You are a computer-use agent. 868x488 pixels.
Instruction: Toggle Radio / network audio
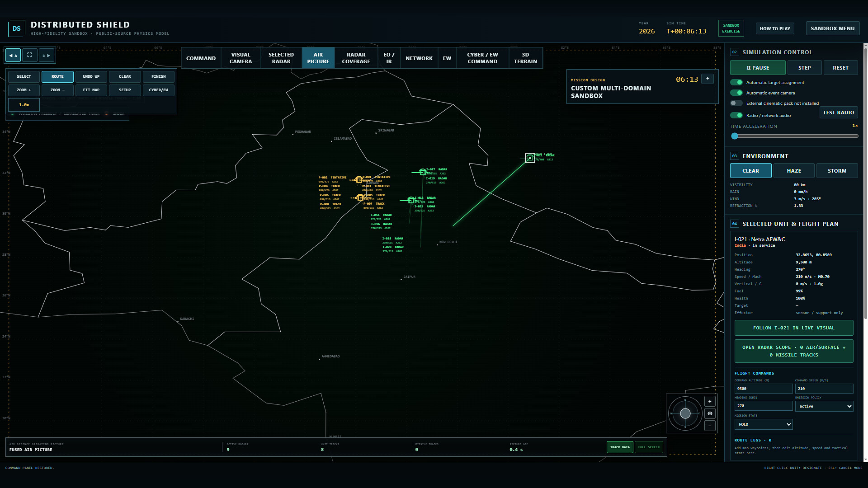(x=736, y=115)
